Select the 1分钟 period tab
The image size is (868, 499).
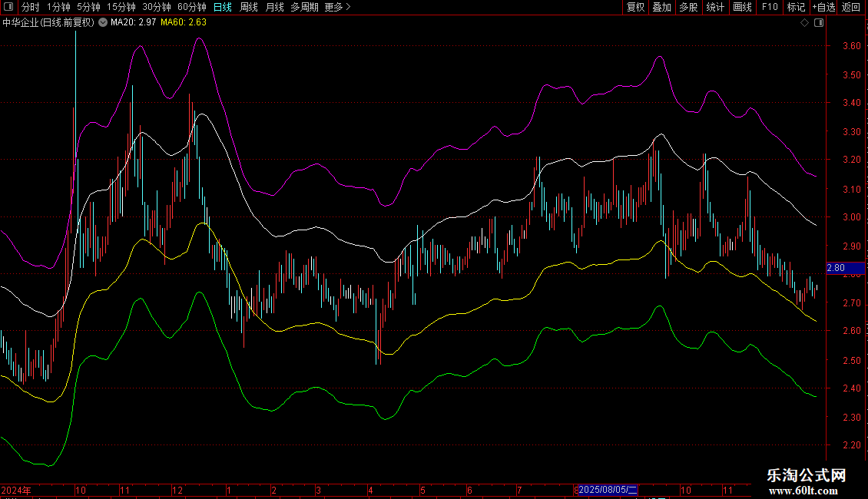(58, 7)
